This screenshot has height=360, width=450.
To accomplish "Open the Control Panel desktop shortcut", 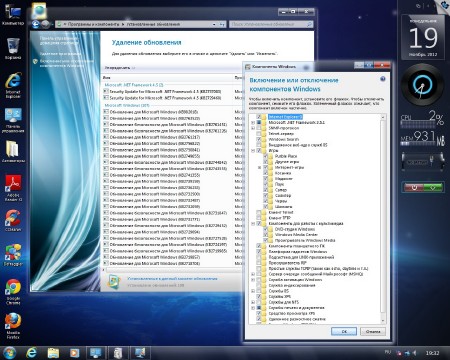I will 13,120.
